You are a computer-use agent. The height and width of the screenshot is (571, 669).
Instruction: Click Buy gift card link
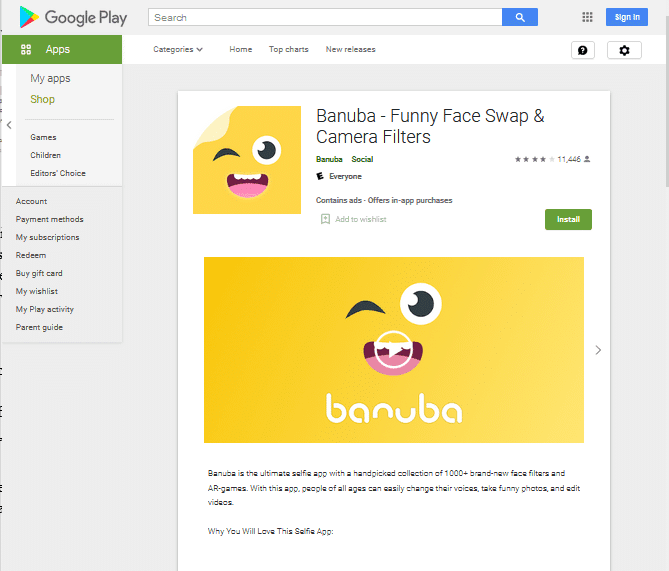click(39, 273)
